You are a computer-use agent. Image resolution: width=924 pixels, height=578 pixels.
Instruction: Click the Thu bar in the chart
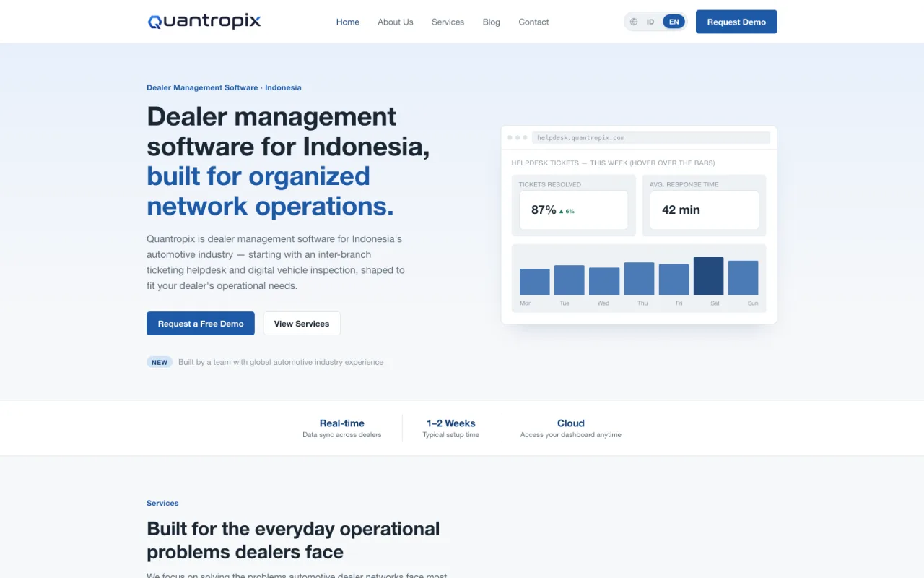[x=639, y=278]
